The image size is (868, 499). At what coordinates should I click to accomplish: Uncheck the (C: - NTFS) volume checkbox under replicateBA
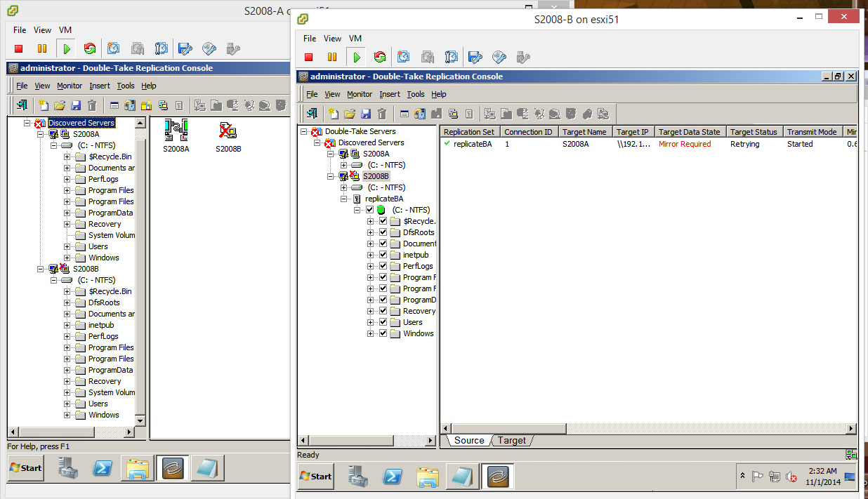point(369,210)
